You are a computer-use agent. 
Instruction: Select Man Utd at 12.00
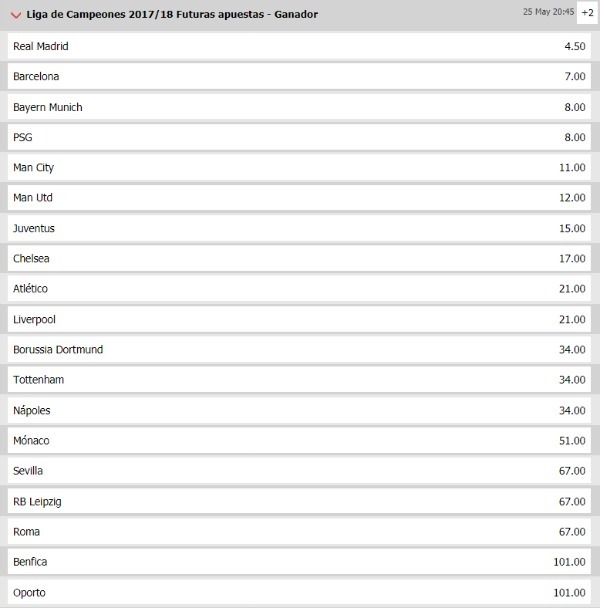299,198
